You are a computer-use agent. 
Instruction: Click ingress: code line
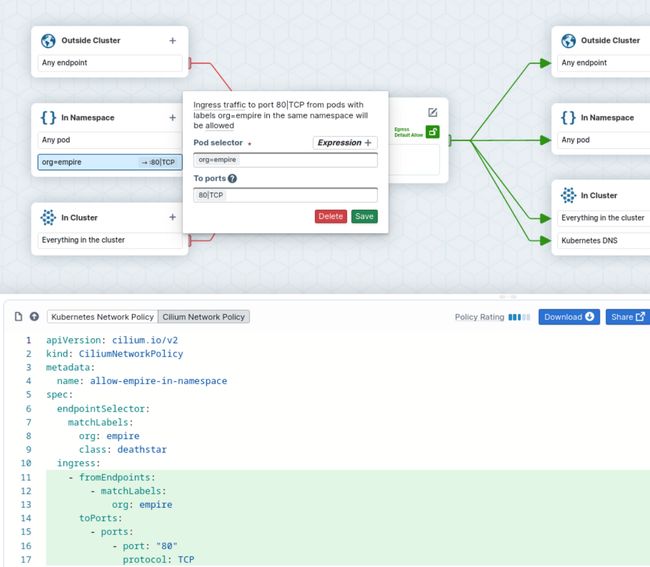(79, 463)
